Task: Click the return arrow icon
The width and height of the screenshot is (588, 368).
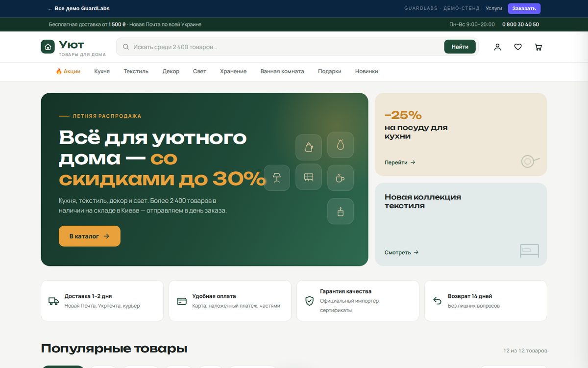Action: pos(438,301)
